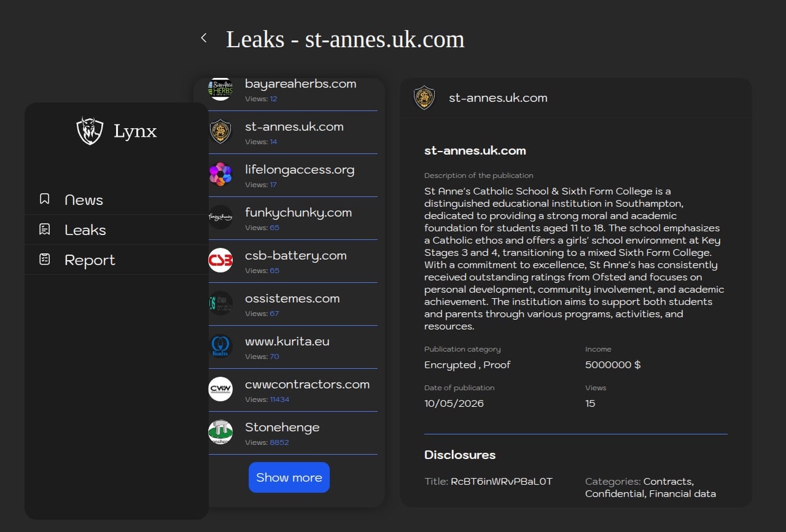
Task: Click 'Views: 12' under bayareaherbs.com
Action: tap(261, 99)
